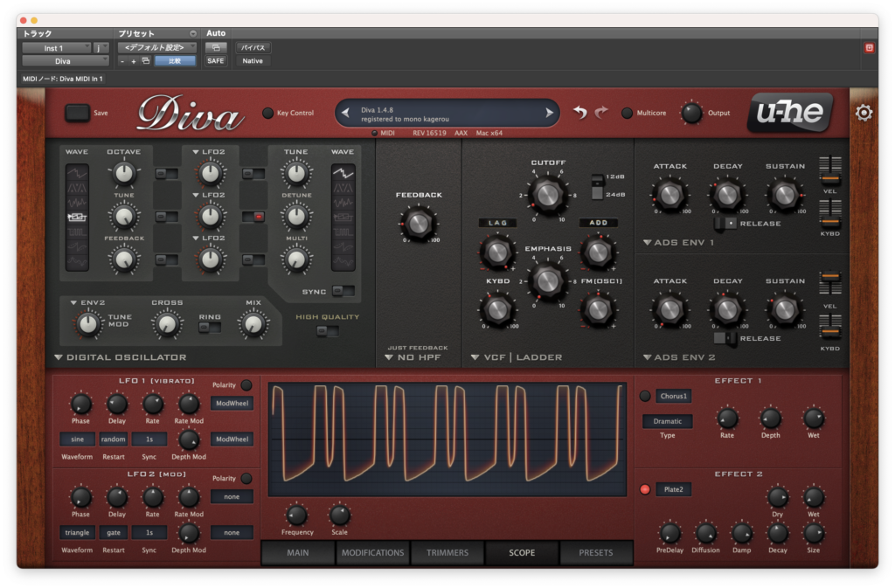The image size is (895, 588).
Task: Select sawtooth waveform in right WAVE column
Action: click(x=343, y=171)
